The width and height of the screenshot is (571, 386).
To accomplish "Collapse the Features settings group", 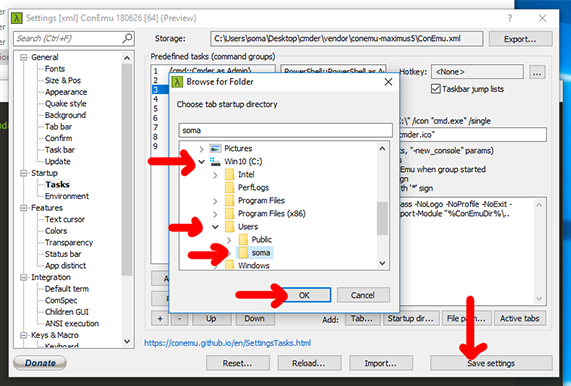I will coord(24,208).
